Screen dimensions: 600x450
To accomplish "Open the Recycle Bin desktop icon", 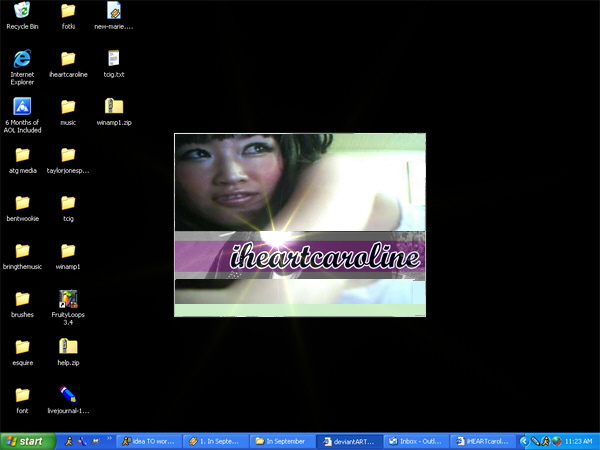I will [x=22, y=12].
